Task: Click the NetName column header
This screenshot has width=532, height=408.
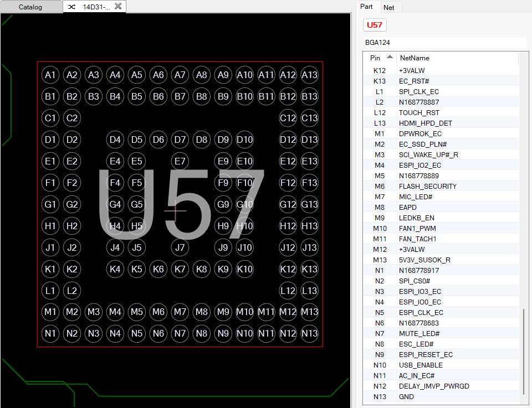Action: (415, 58)
